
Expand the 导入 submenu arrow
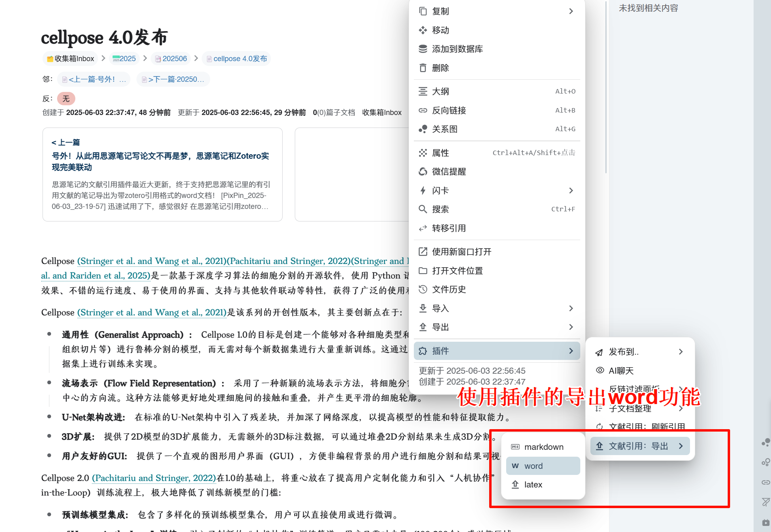tap(571, 309)
